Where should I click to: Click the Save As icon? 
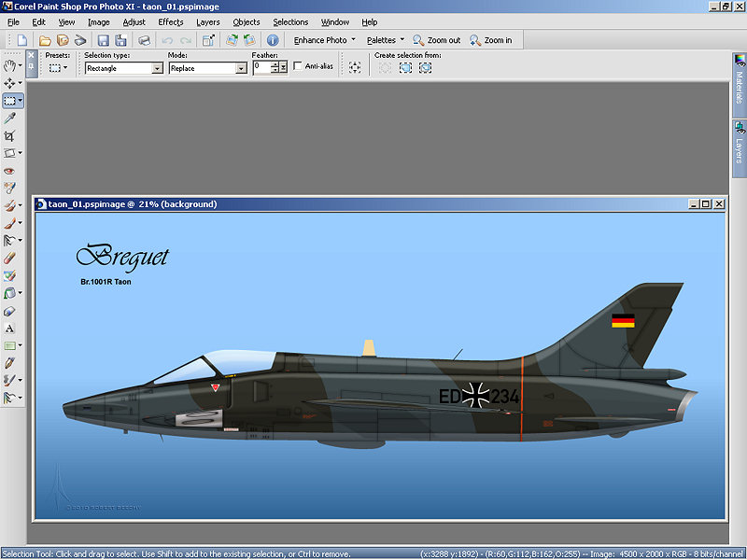(x=120, y=40)
